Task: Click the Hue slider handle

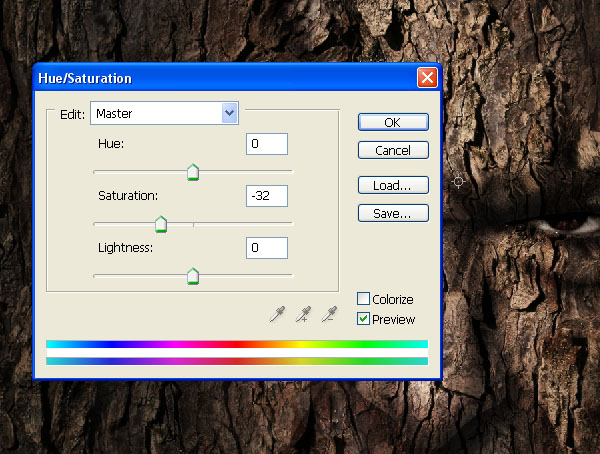Action: (x=193, y=174)
